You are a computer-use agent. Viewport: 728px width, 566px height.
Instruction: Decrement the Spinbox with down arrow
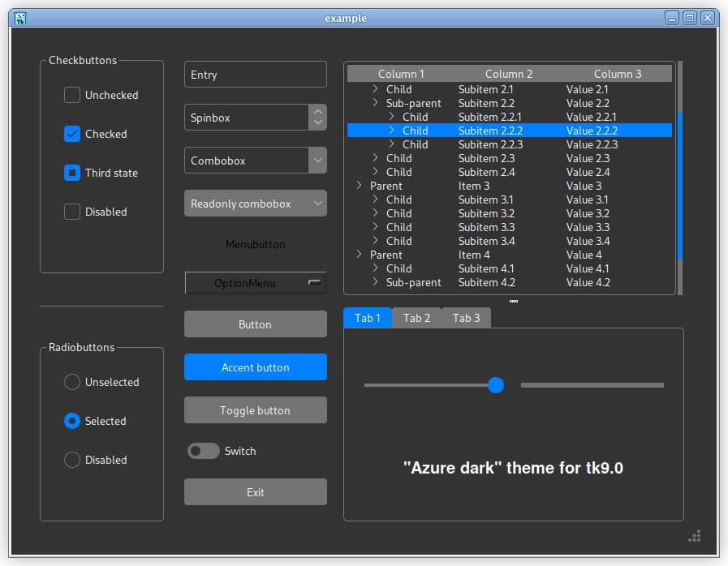[x=318, y=123]
